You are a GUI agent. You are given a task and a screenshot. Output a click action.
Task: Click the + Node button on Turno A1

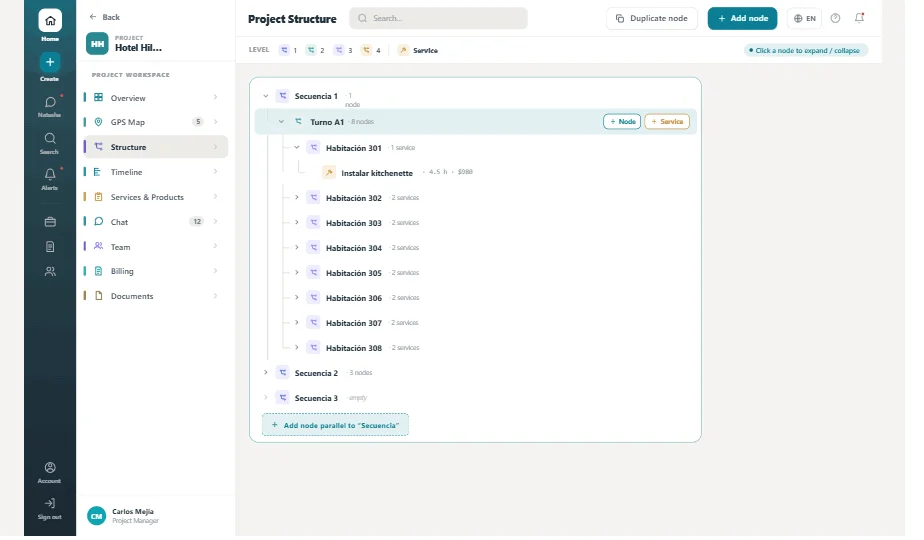point(622,121)
